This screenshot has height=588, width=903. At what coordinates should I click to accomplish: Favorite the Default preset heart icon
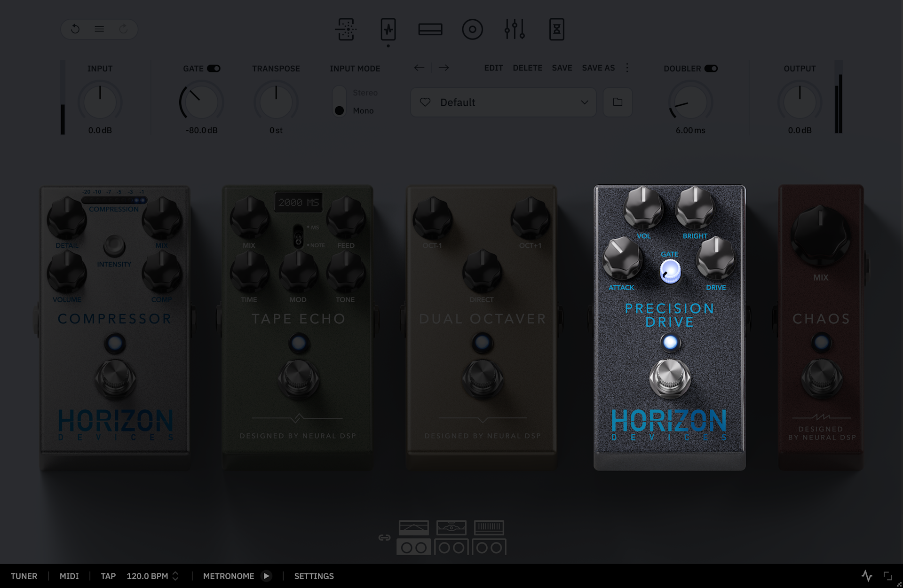pos(425,102)
